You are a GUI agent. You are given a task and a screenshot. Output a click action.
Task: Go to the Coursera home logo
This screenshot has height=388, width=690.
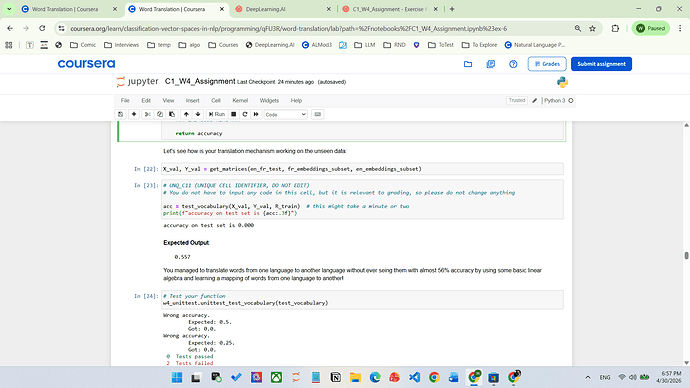pyautogui.click(x=86, y=64)
